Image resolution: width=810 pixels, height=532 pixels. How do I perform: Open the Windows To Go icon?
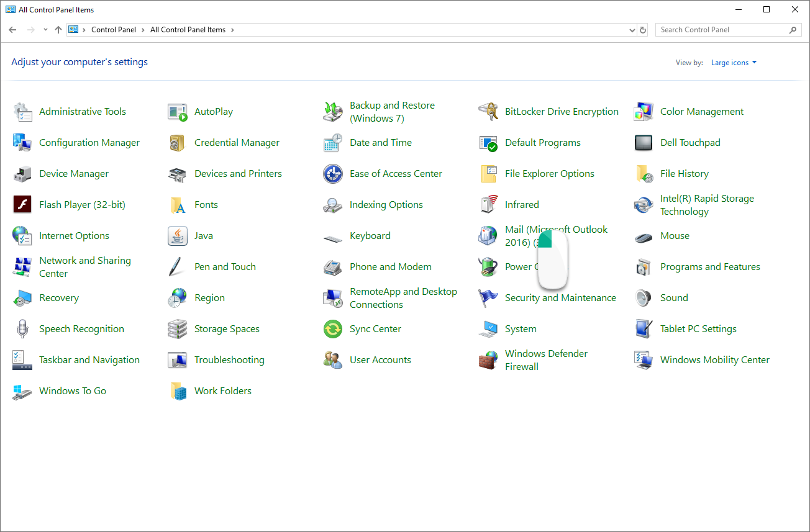coord(22,391)
